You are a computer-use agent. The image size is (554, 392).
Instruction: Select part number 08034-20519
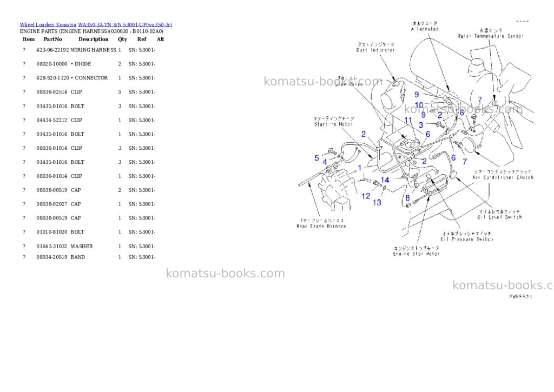(51, 257)
